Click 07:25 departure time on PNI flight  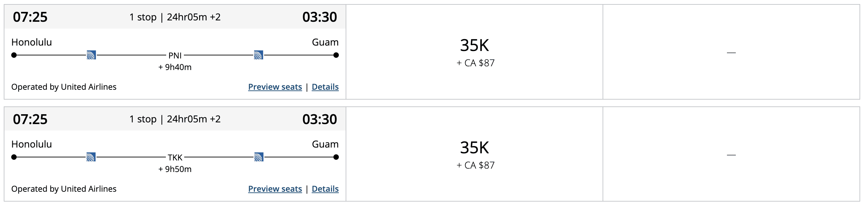pos(30,17)
